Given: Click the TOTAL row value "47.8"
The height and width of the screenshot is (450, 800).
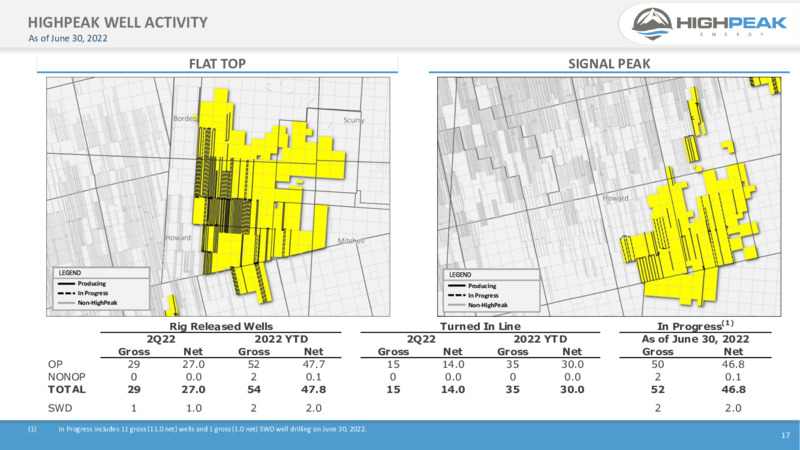Looking at the screenshot, I should tap(313, 389).
